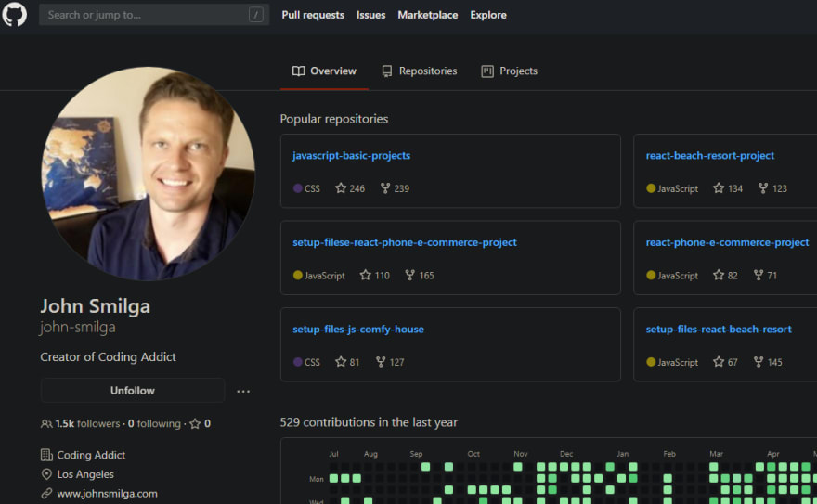The height and width of the screenshot is (504, 817).
Task: Open Explore in top navigation
Action: [487, 15]
